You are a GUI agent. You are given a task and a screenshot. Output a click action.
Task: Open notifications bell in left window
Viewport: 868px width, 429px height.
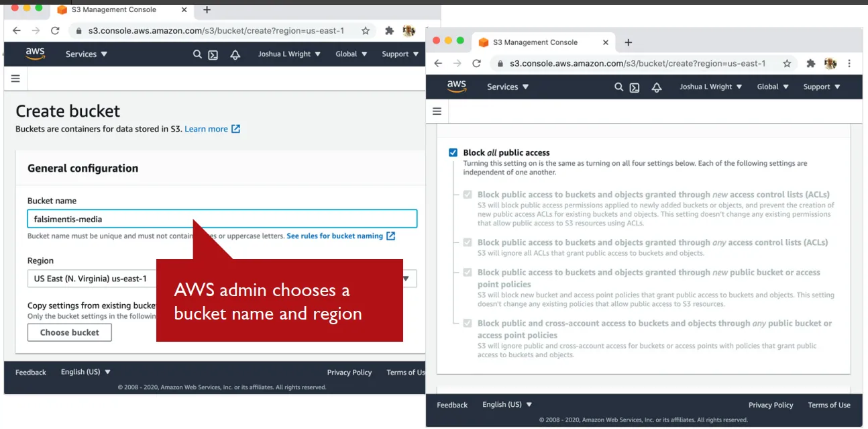[x=235, y=54]
